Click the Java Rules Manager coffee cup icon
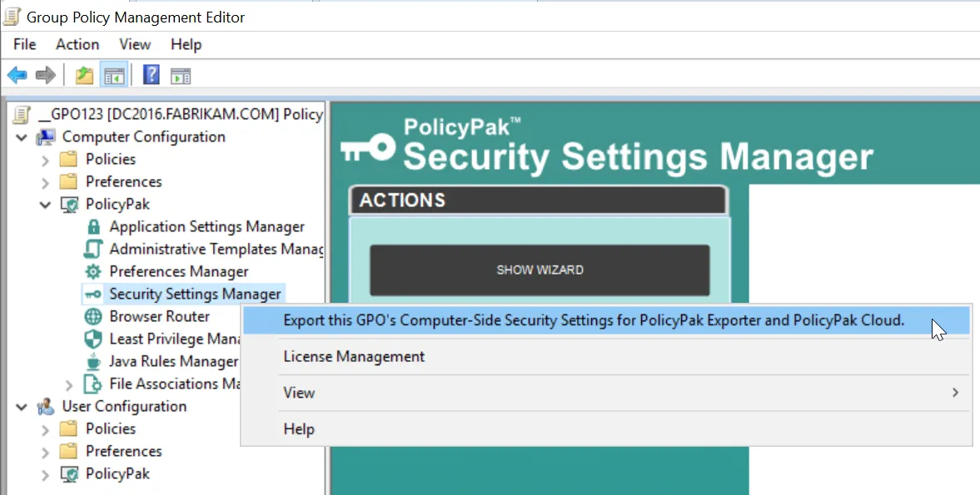This screenshot has width=980, height=495. (93, 361)
